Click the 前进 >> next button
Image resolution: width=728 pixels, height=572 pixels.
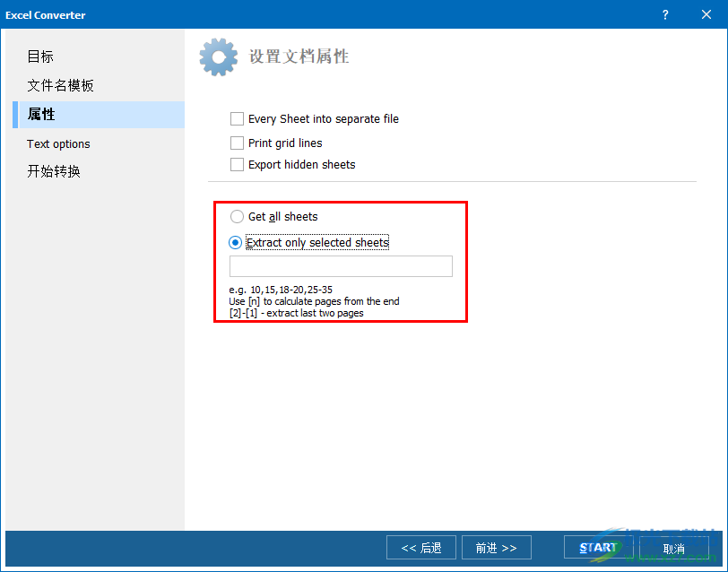point(497,548)
